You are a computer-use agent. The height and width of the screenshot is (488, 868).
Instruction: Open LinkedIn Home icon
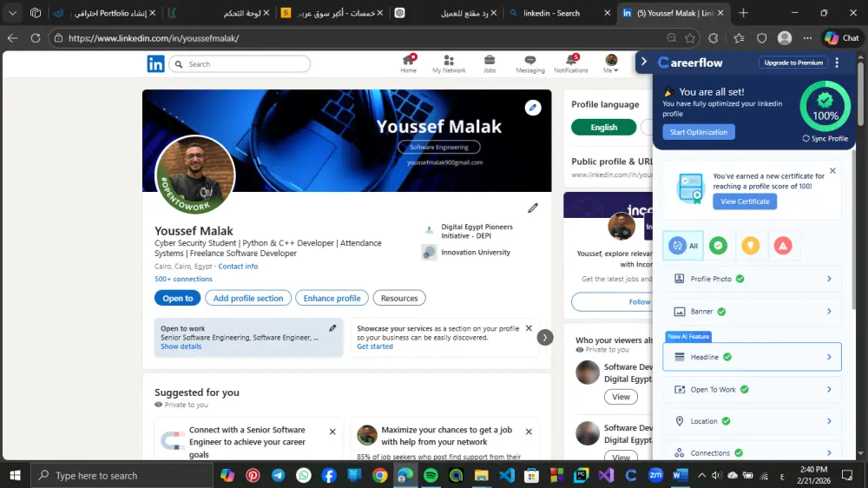pos(409,63)
